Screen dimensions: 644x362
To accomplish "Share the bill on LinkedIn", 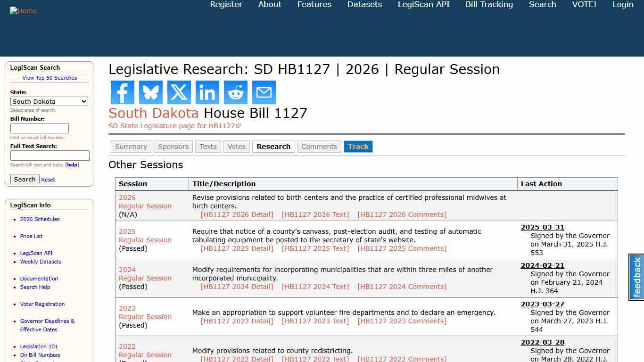I will click(x=207, y=92).
